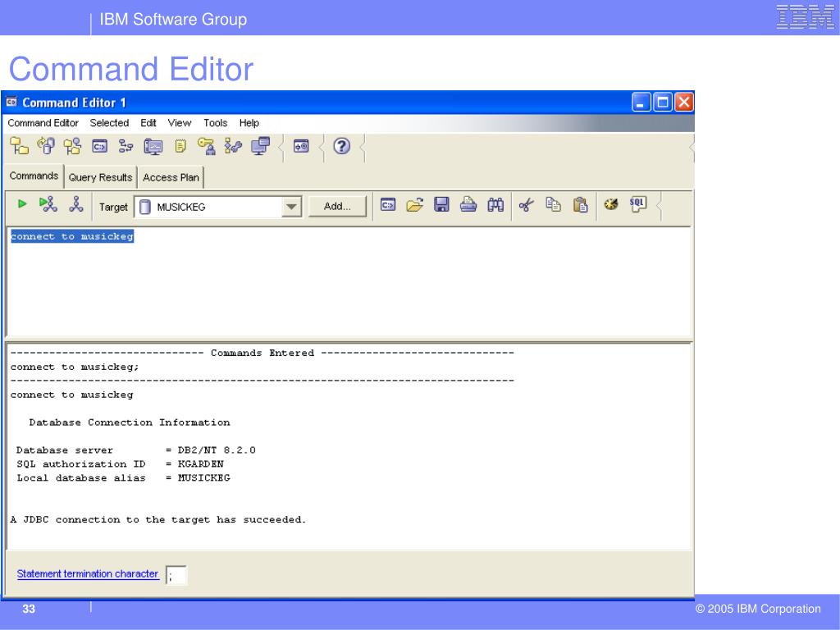Open the Help menu
This screenshot has width=840, height=630.
[x=249, y=123]
